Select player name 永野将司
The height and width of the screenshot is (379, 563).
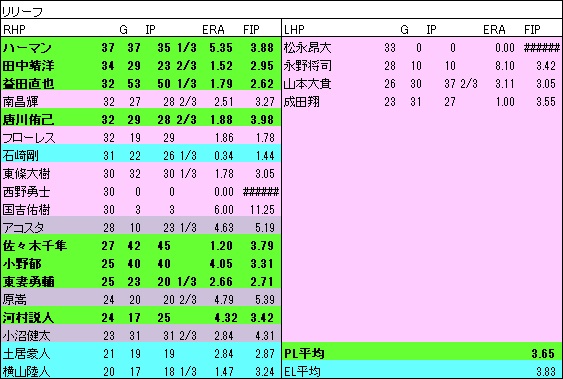click(307, 66)
